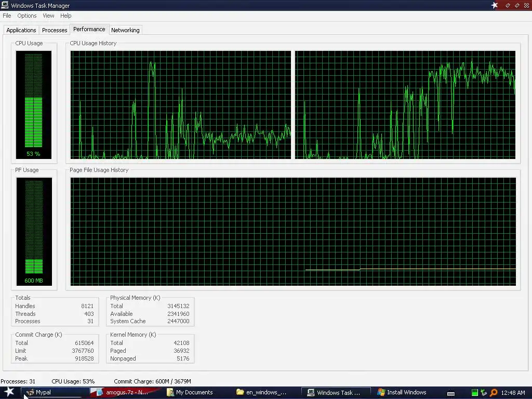Click Commit Charge Peak 918528
Image resolution: width=532 pixels, height=399 pixels.
click(x=84, y=358)
